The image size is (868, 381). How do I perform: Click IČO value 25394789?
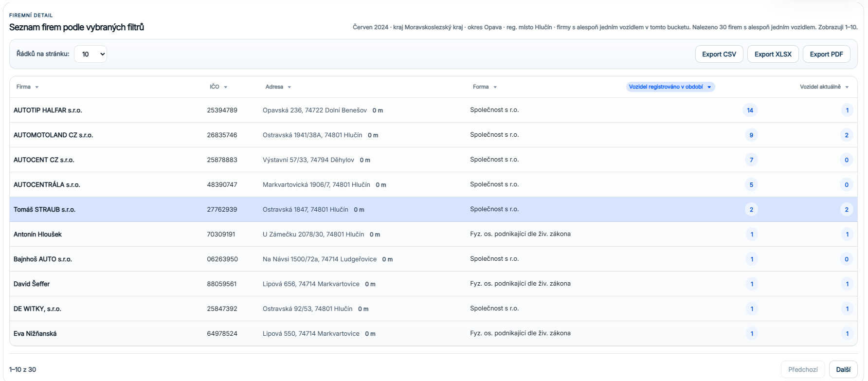click(x=222, y=110)
